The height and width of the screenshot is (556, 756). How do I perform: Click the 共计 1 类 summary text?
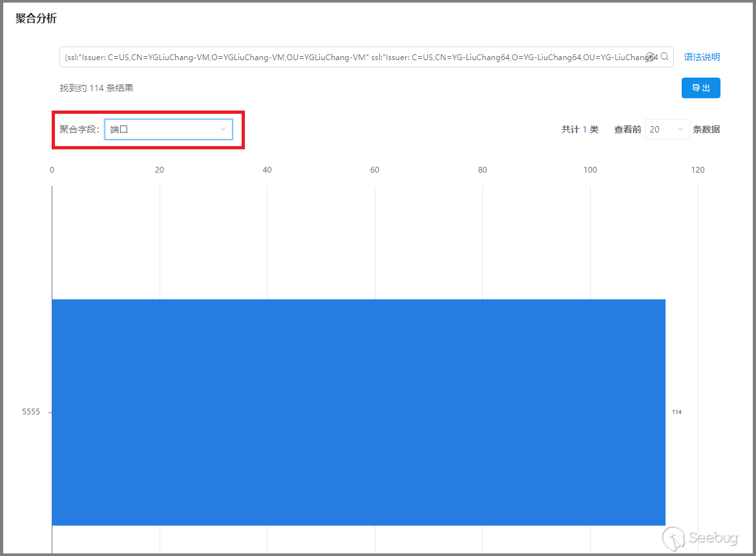pos(580,129)
